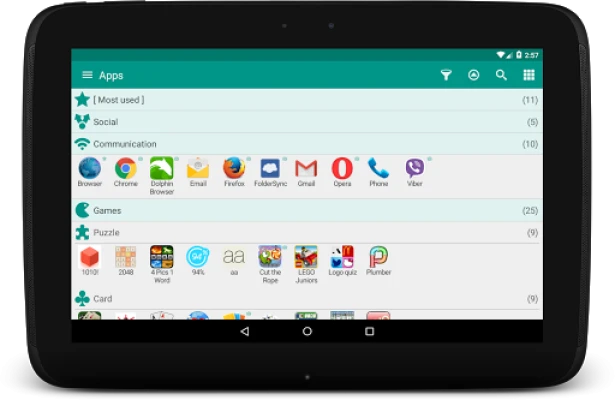Open the Phone app
This screenshot has width=615, height=400.
click(x=378, y=172)
